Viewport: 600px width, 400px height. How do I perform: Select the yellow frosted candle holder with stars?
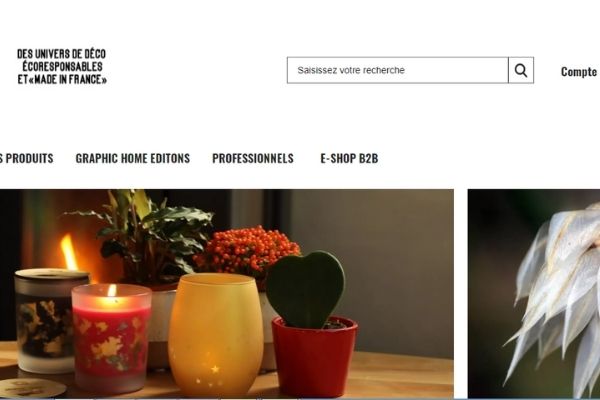click(216, 335)
